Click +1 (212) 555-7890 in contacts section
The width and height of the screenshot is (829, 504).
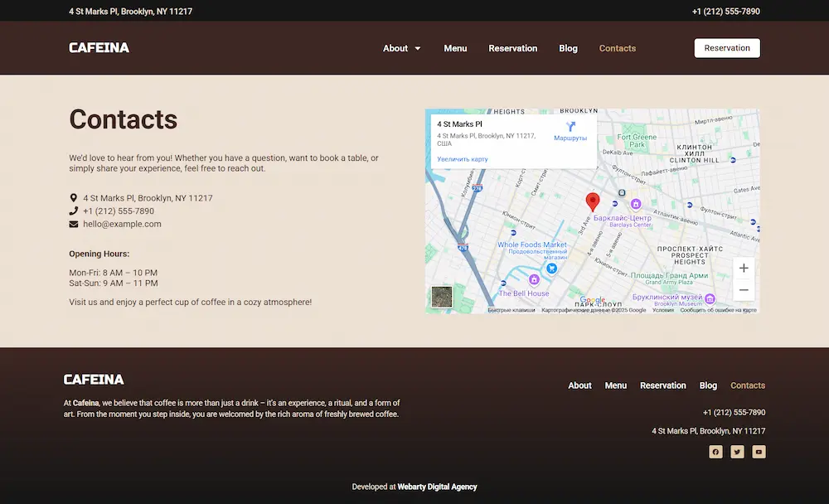pyautogui.click(x=119, y=211)
